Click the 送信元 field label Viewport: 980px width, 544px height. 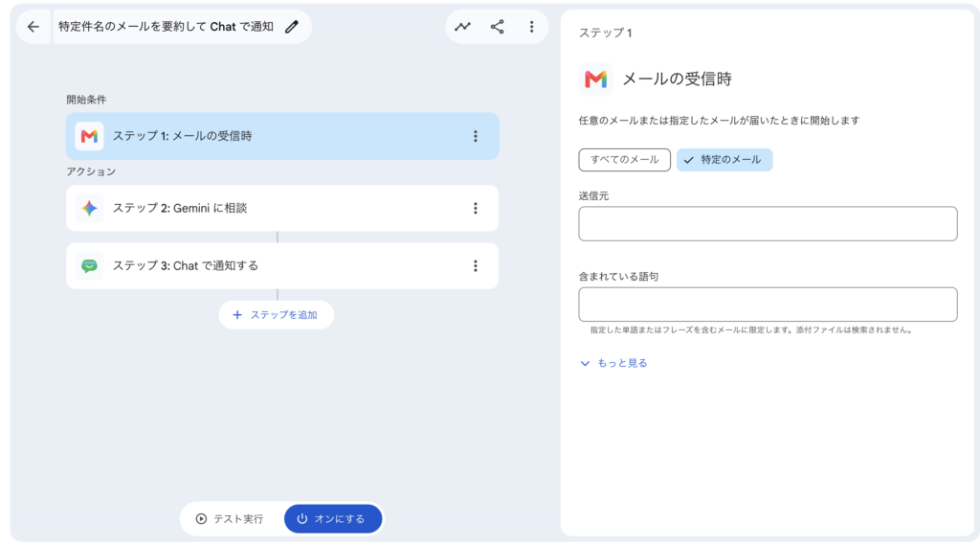click(593, 195)
